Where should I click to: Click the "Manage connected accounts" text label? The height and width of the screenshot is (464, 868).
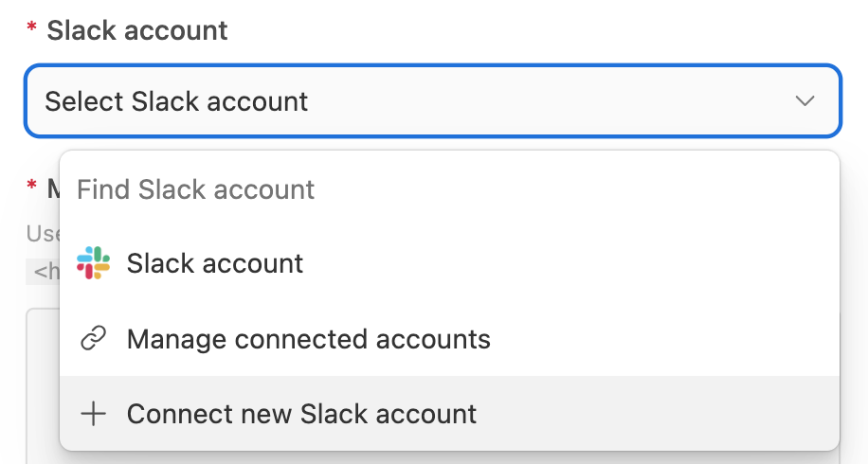308,339
